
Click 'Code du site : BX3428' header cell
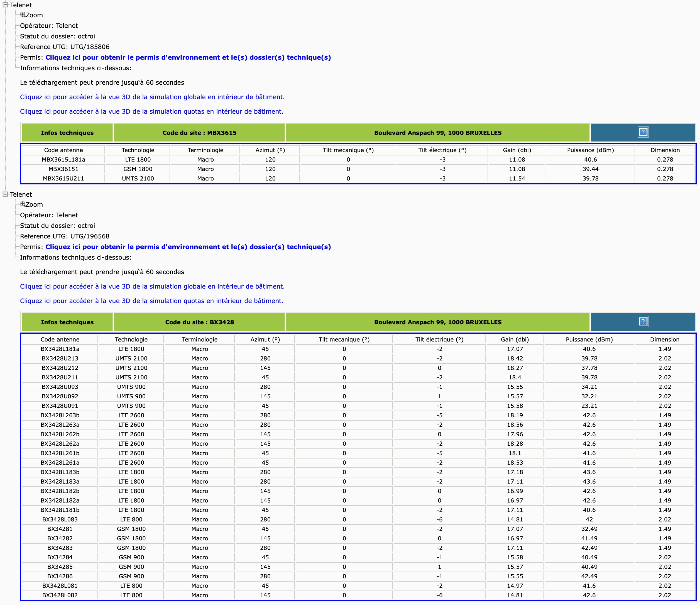[x=199, y=322]
